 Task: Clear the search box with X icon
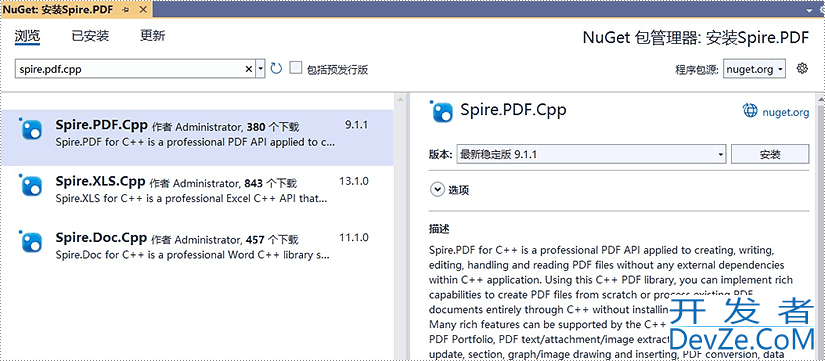(x=249, y=69)
